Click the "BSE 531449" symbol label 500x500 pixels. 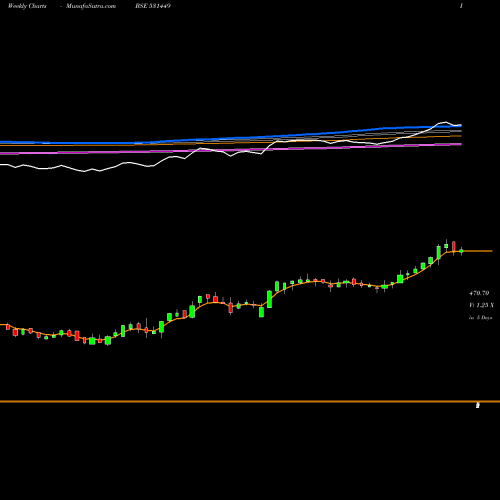tap(153, 6)
